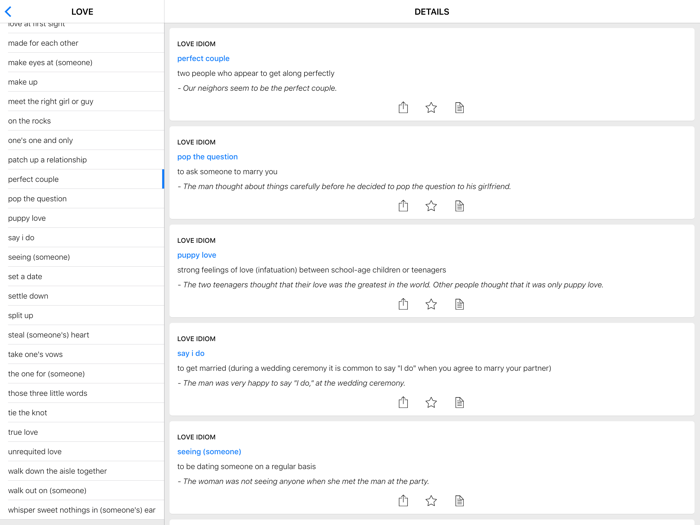Select 'set a date' list entry
700x525 pixels.
[82, 276]
